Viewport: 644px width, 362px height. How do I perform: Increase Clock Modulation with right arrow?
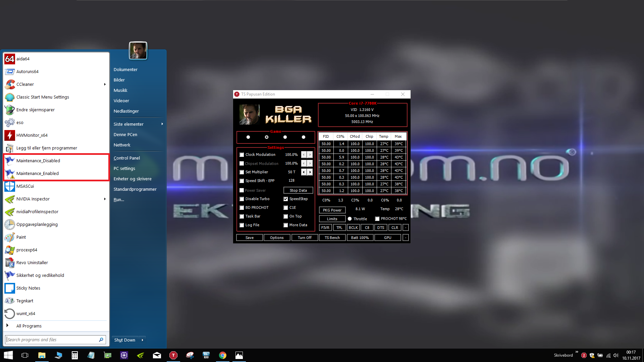(x=310, y=155)
